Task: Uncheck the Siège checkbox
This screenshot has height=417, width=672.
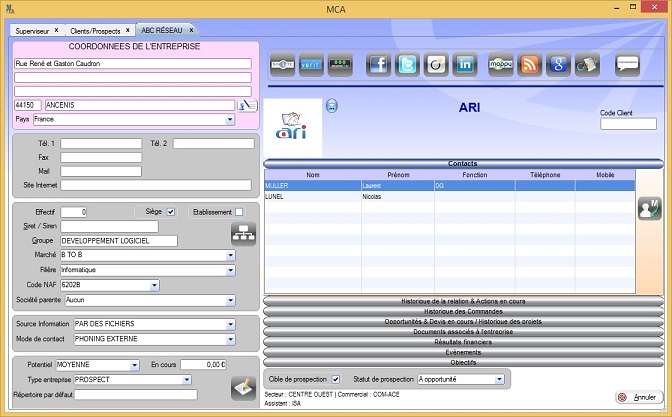Action: click(x=171, y=212)
